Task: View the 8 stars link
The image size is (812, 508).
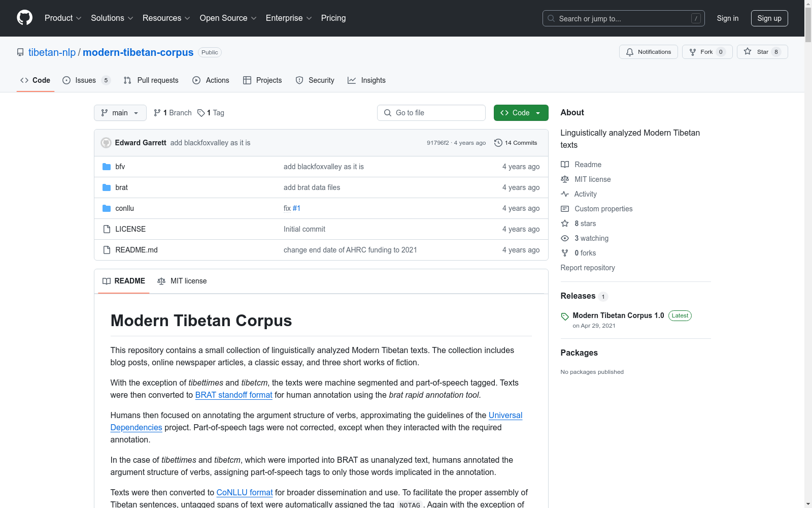Action: coord(579,224)
